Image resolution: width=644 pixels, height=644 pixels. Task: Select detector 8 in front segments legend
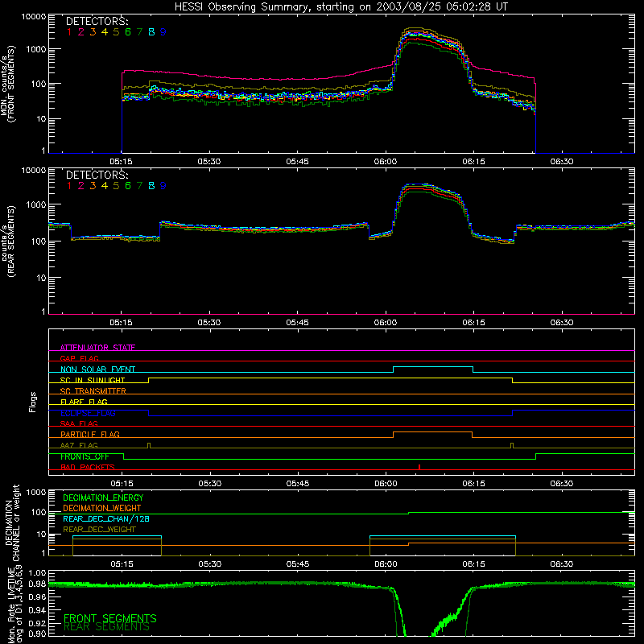click(151, 32)
